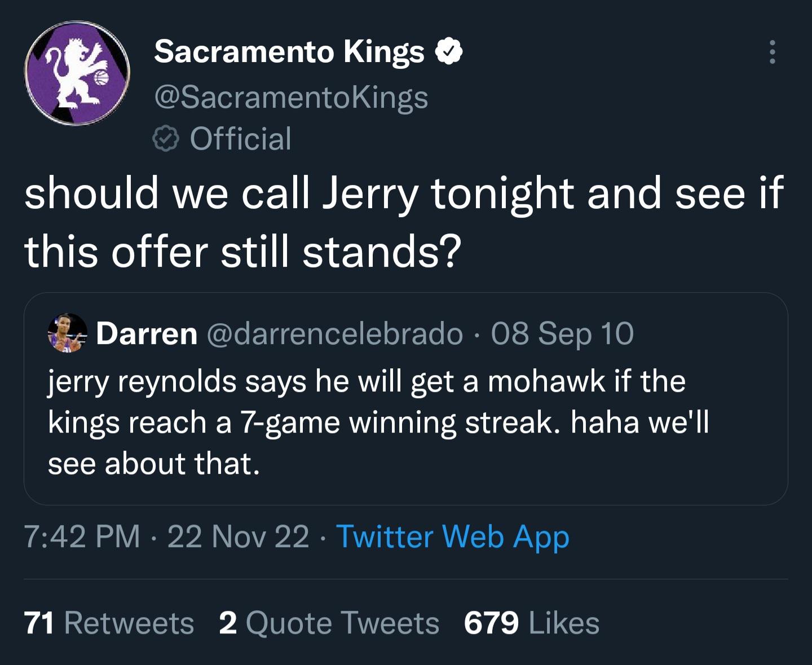Click the white verified checkmark badge
This screenshot has width=812, height=665.
tap(449, 52)
